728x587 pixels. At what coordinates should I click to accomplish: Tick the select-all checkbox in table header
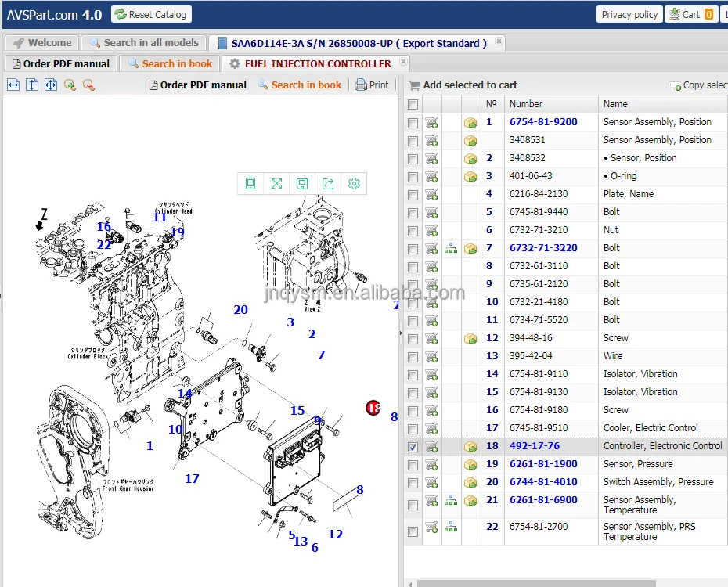click(413, 104)
